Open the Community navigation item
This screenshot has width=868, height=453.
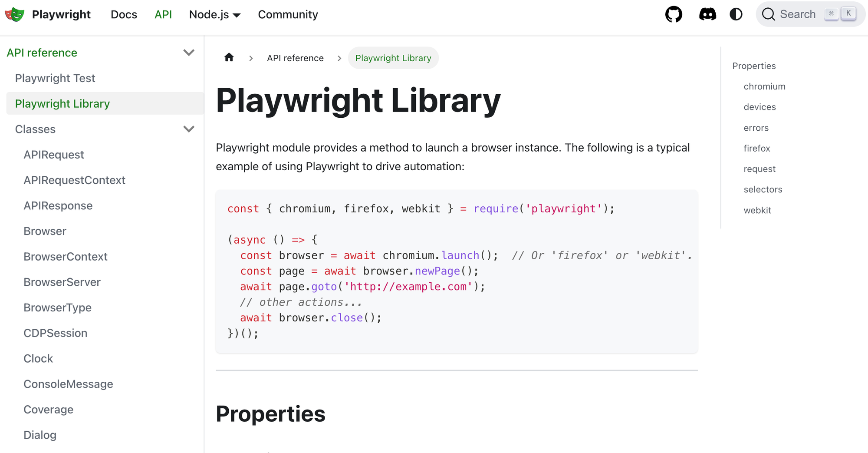pyautogui.click(x=288, y=14)
